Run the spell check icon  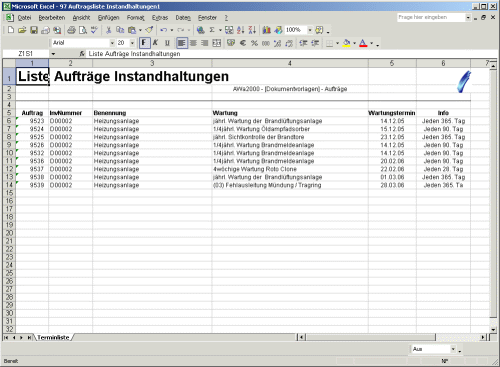(94, 30)
